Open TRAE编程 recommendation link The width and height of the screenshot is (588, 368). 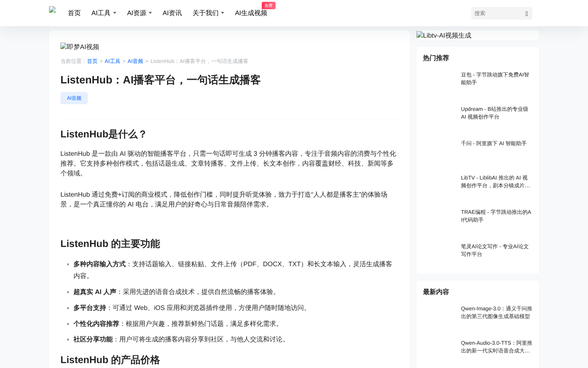(x=496, y=216)
